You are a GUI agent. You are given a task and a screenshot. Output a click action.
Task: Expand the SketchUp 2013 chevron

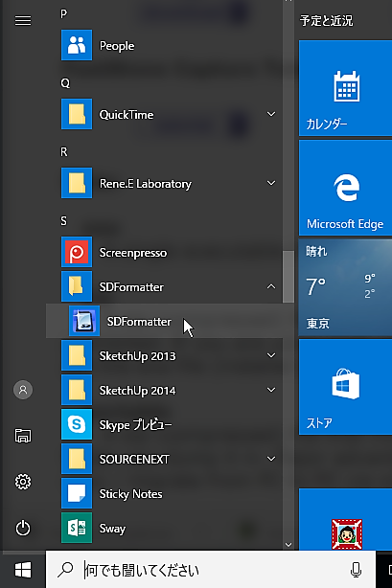point(271,355)
